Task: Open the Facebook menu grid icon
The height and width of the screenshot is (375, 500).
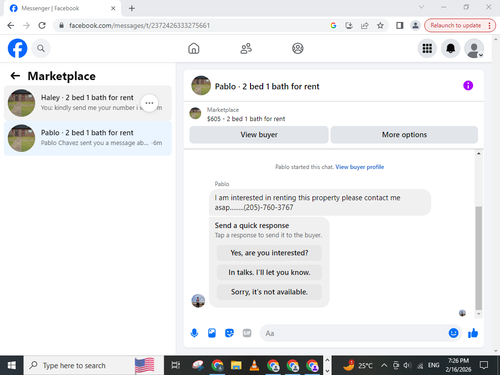Action: coord(427,48)
